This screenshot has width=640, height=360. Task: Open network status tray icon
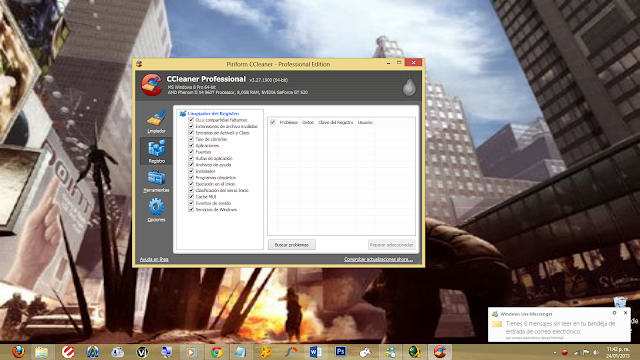tap(576, 352)
